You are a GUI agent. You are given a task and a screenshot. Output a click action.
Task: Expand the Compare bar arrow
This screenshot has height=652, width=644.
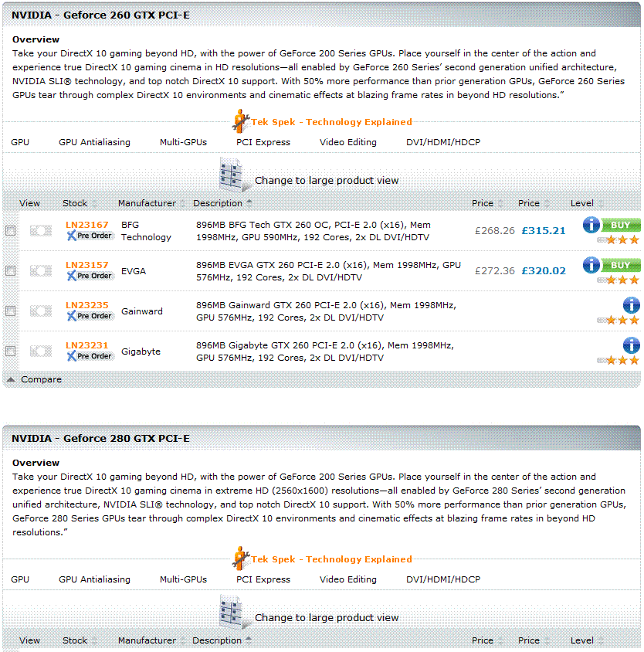pos(12,379)
